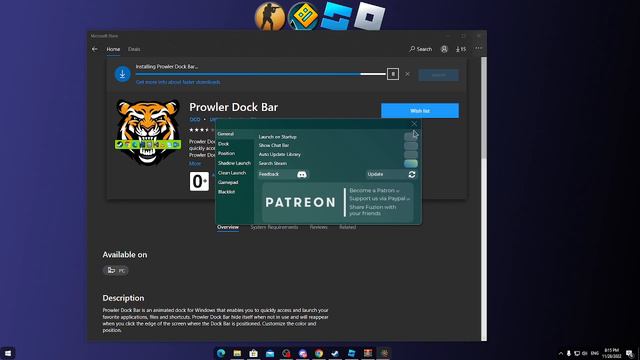
Task: Click Become a Patron link
Action: pyautogui.click(x=374, y=191)
